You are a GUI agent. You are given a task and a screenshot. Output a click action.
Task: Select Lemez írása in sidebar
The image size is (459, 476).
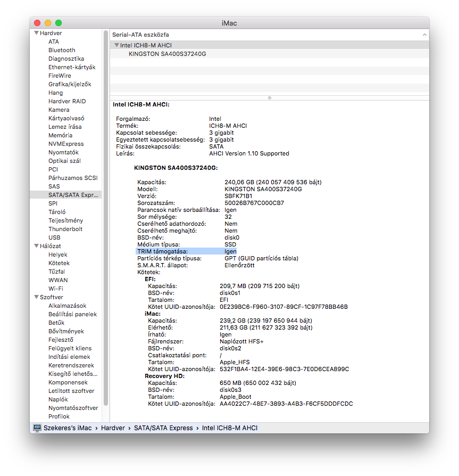click(x=65, y=127)
